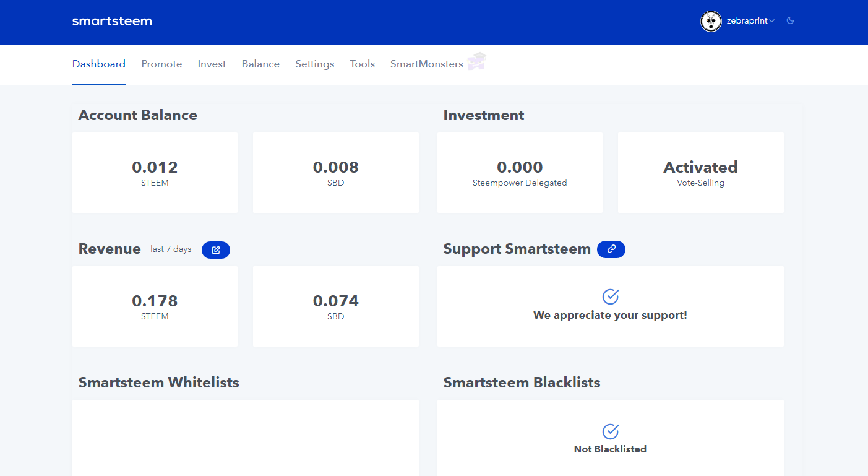Click the Not Blacklisted checkmark icon

pos(611,431)
